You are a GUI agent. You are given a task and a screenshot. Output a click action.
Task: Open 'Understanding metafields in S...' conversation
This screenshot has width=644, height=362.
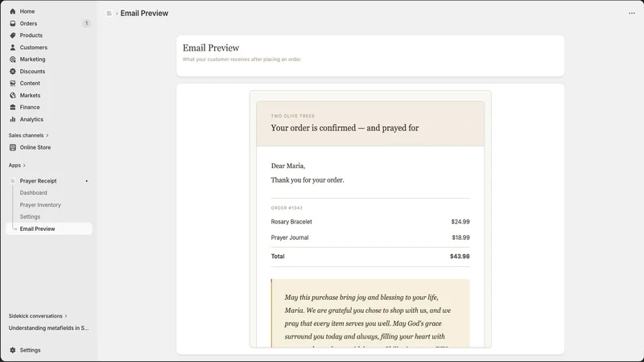[x=48, y=328]
